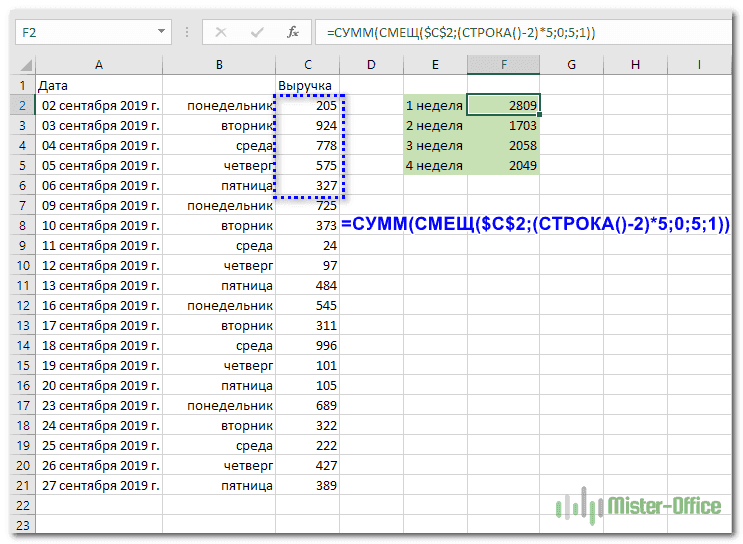The height and width of the screenshot is (544, 743).
Task: Click cell with value 996 in column C
Action: 305,345
